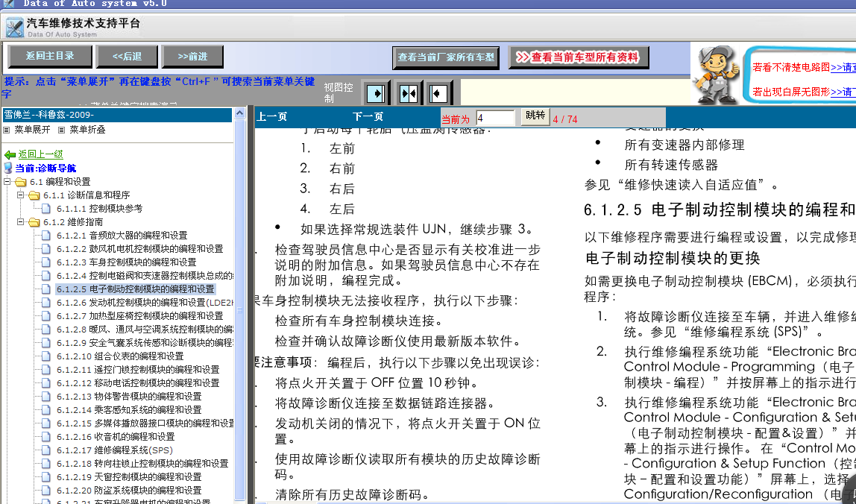Click document icon of 6.1.2.17 row
The image size is (856, 504).
46,450
